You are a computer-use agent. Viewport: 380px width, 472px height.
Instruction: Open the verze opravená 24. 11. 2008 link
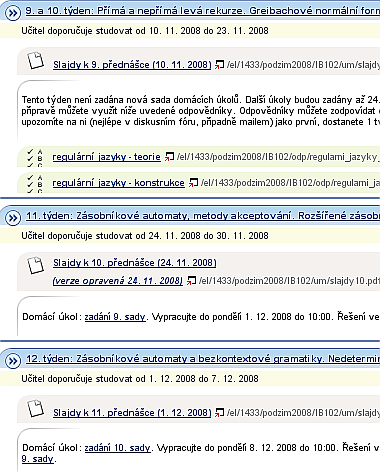[x=118, y=281]
